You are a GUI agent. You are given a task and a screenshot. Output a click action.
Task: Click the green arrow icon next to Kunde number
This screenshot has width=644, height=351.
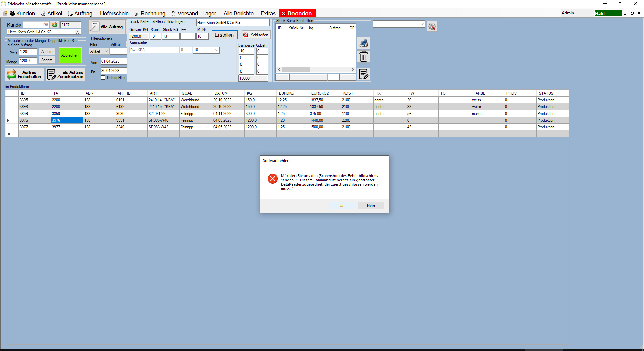pos(54,25)
